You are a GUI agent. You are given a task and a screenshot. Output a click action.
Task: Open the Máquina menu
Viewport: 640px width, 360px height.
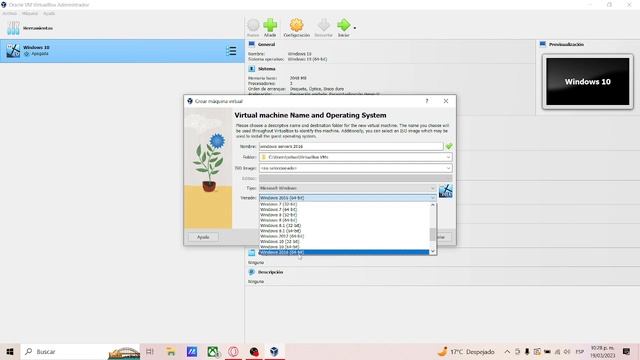[30, 13]
